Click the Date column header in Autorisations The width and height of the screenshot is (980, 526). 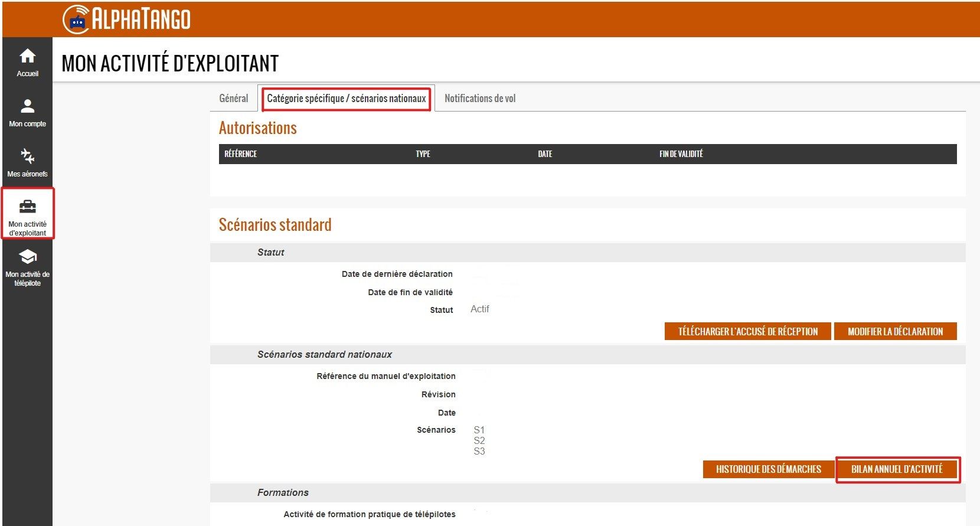click(545, 154)
